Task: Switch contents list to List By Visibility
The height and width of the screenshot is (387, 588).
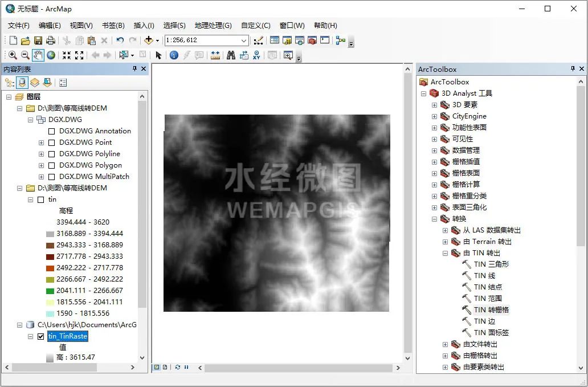Action: [x=35, y=83]
